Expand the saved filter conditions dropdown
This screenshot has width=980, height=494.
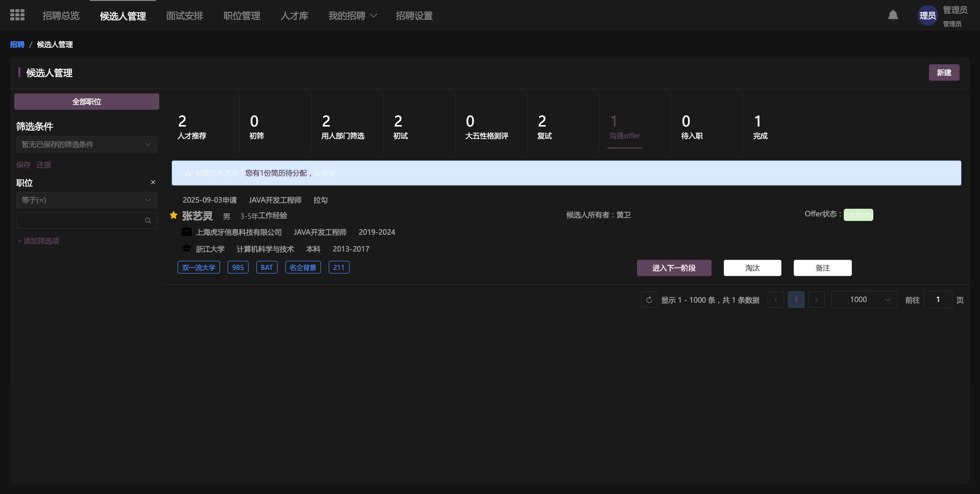click(x=86, y=144)
